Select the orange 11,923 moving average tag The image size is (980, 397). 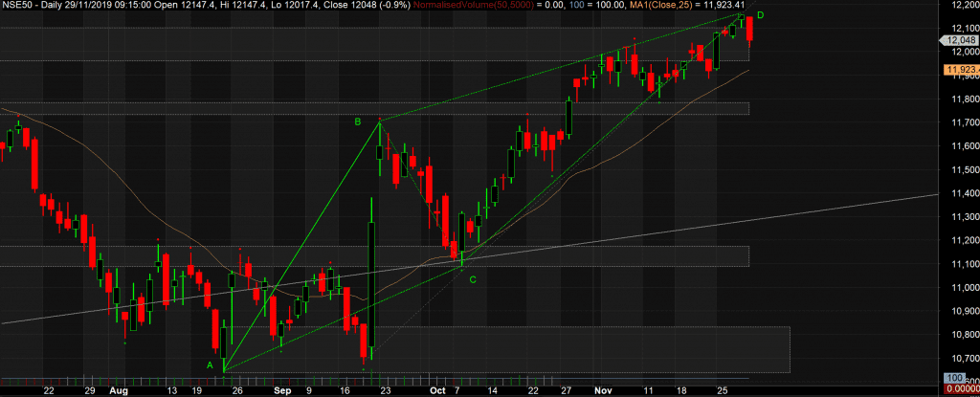pos(960,70)
